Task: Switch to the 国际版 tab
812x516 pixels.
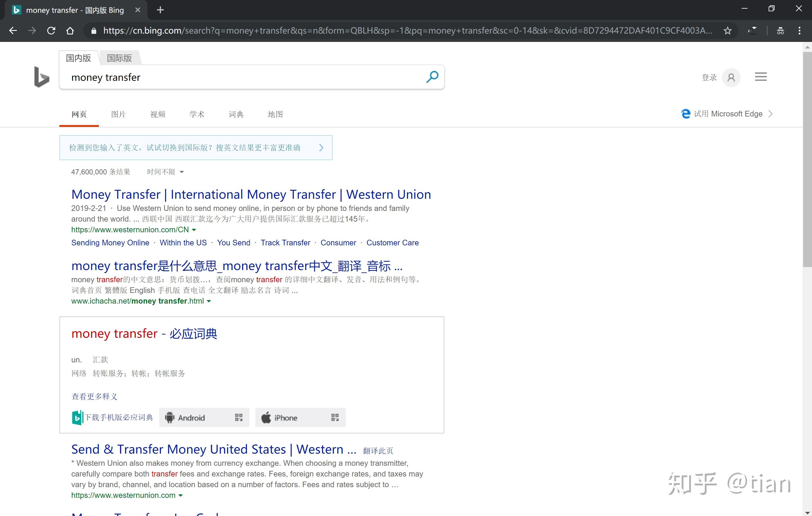Action: 119,58
